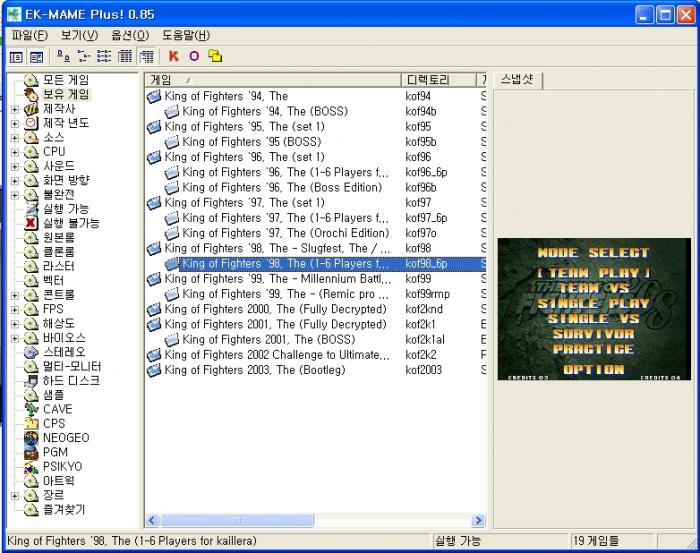Open the 옵션(O) menu

click(130, 35)
